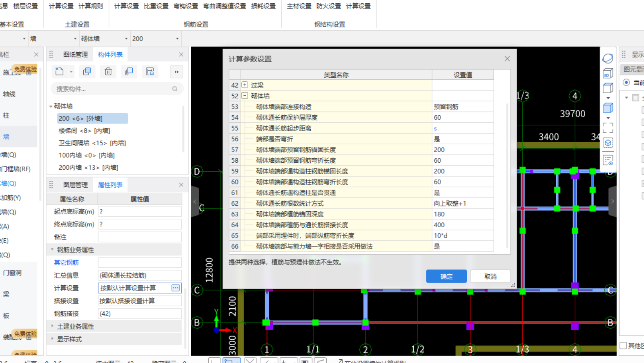The height and width of the screenshot is (363, 644).
Task: Click the dashed-box cube local 3D icon
Action: pyautogui.click(x=608, y=143)
